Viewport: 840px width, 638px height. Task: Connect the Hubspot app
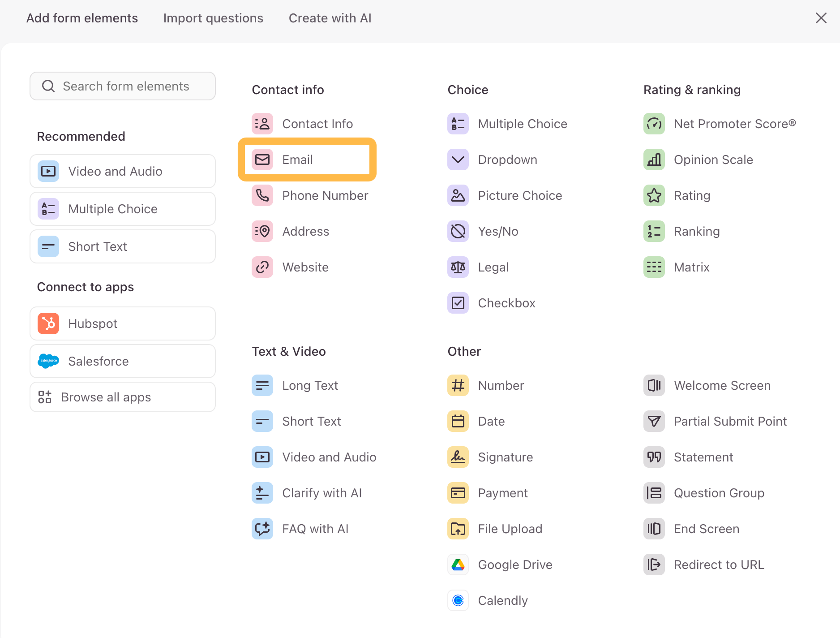coord(123,323)
